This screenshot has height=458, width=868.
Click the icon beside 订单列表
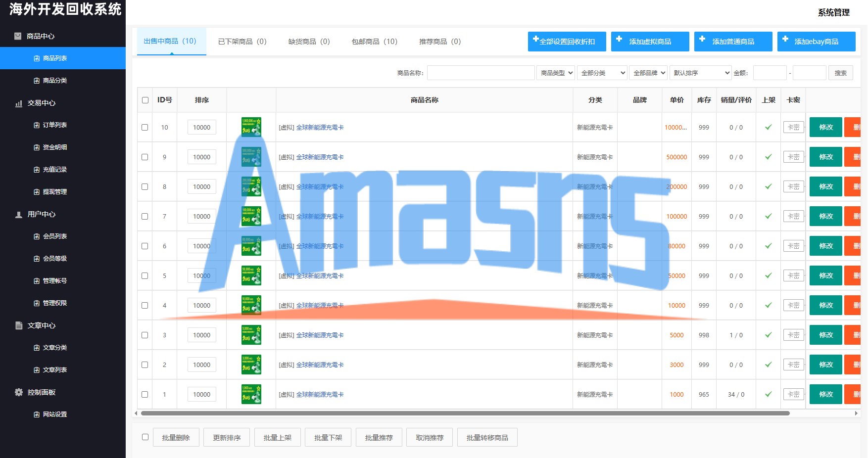pyautogui.click(x=37, y=125)
